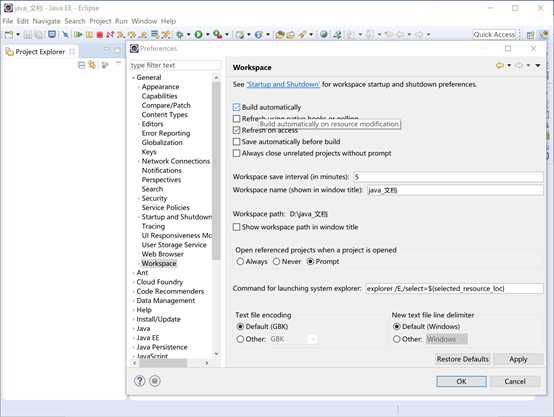The image size is (554, 417).
Task: Click the Debug bug icon
Action: point(179,35)
